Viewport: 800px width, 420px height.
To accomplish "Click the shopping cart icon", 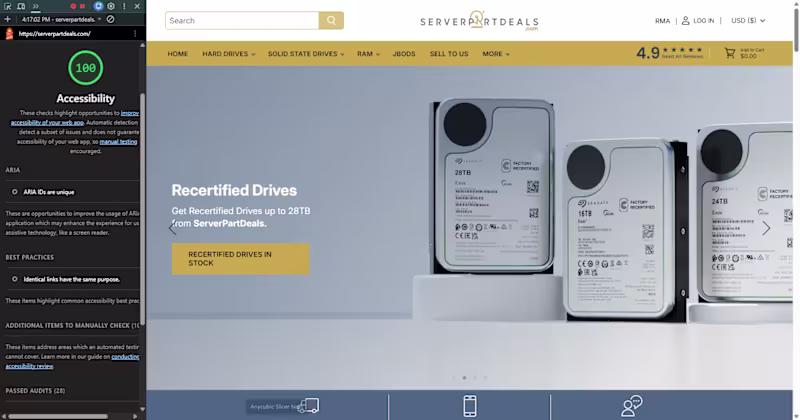I will click(730, 53).
